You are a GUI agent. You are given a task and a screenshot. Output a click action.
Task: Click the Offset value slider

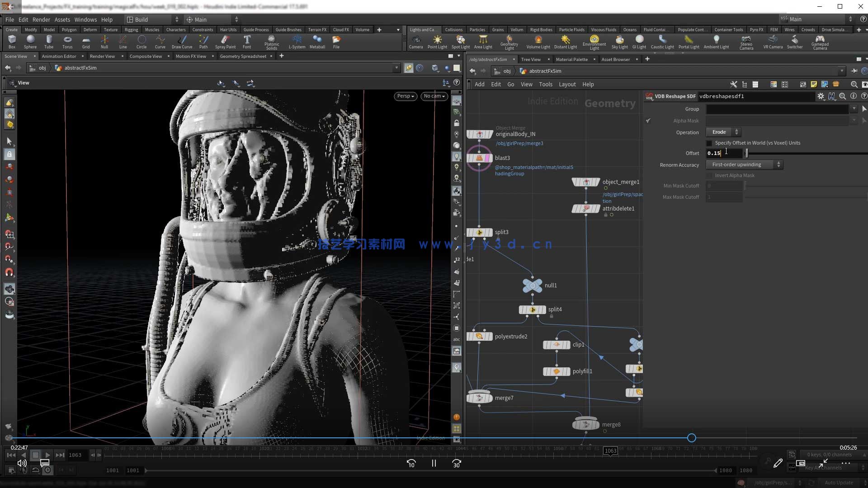click(747, 153)
